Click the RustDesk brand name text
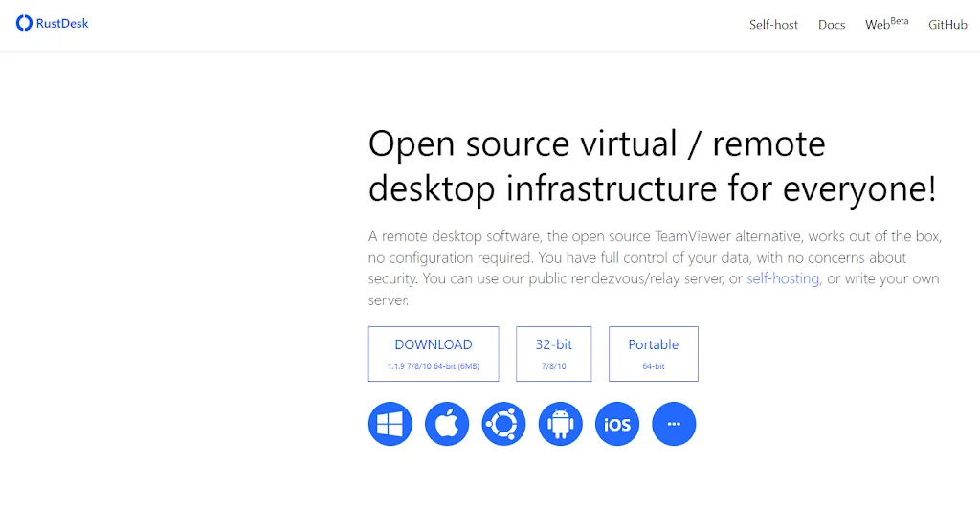The image size is (980, 509). pos(62,23)
